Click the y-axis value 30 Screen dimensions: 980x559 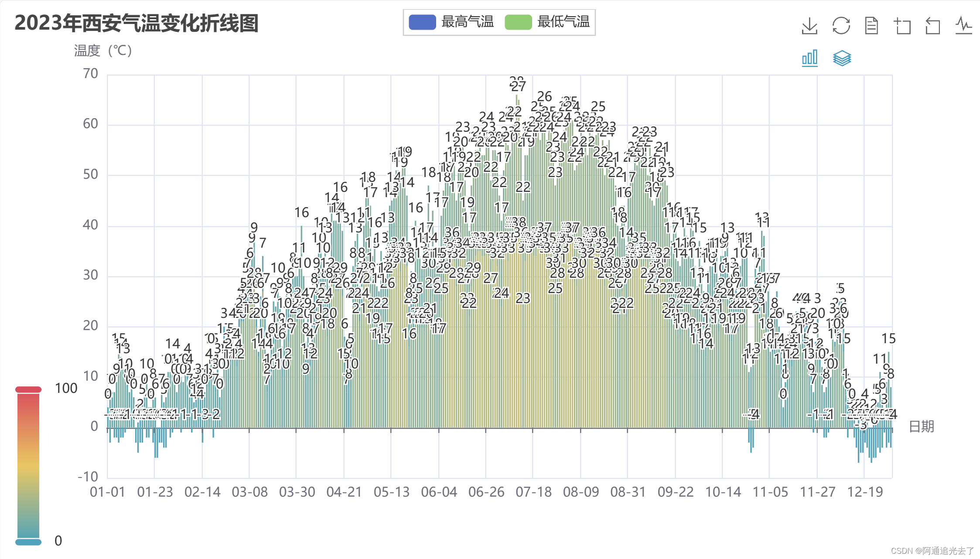[x=91, y=275]
